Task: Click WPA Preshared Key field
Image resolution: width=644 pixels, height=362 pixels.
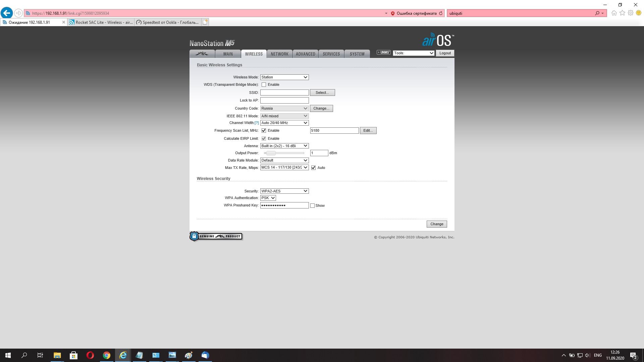Action: tap(284, 205)
